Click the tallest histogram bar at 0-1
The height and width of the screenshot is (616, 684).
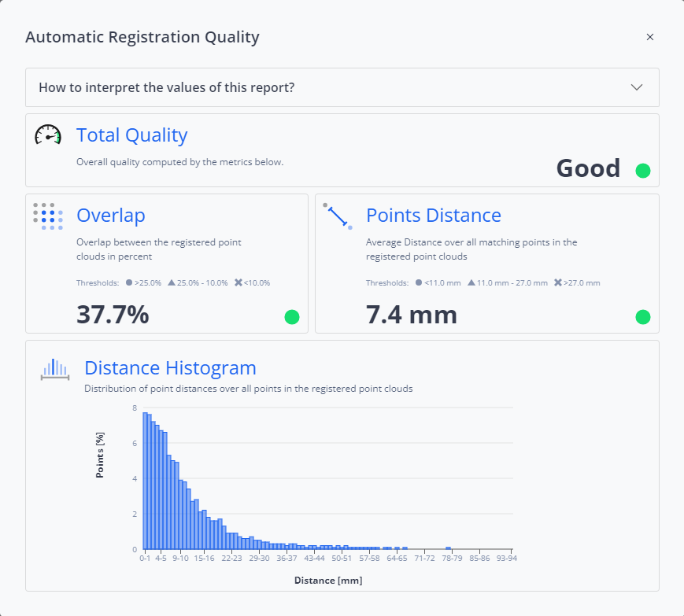(146, 480)
